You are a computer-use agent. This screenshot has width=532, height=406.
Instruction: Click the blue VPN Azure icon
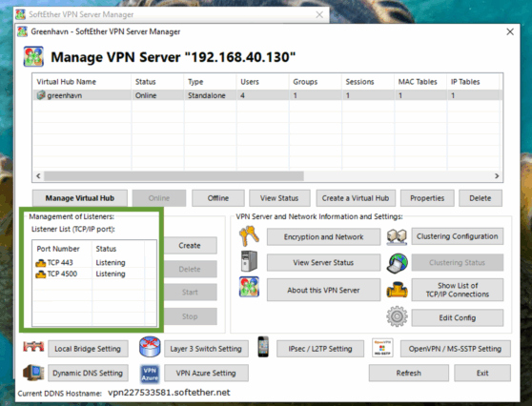[x=150, y=374]
